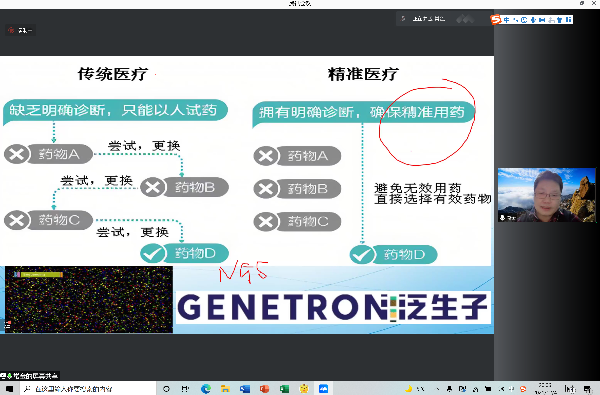Open the Sogou toolbox grid icon

(x=569, y=20)
